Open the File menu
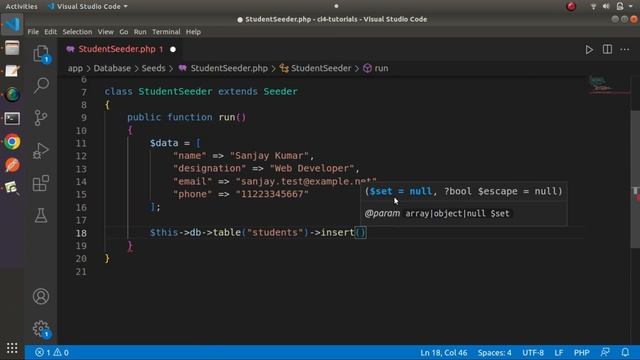 tap(33, 32)
